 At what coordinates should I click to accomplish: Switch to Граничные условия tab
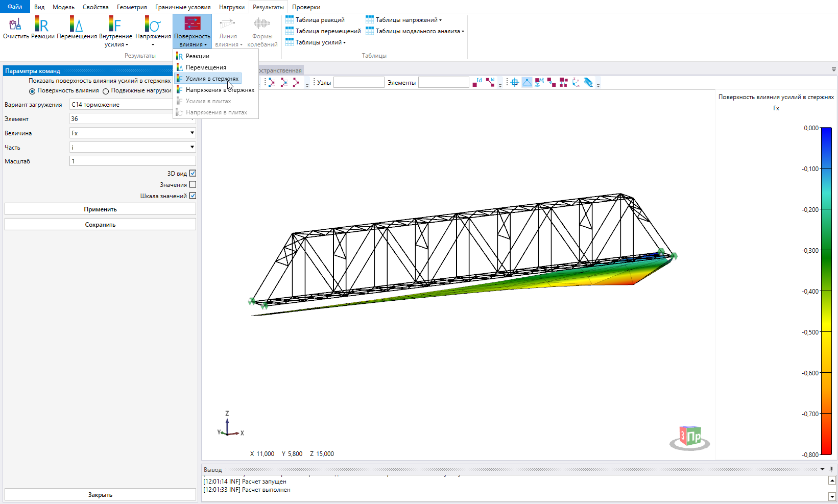tap(183, 7)
